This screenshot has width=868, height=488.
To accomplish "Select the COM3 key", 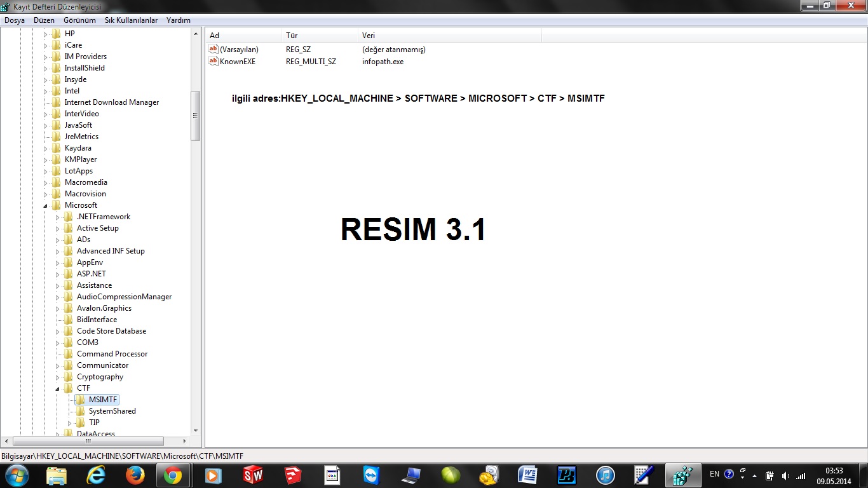I will (x=88, y=342).
